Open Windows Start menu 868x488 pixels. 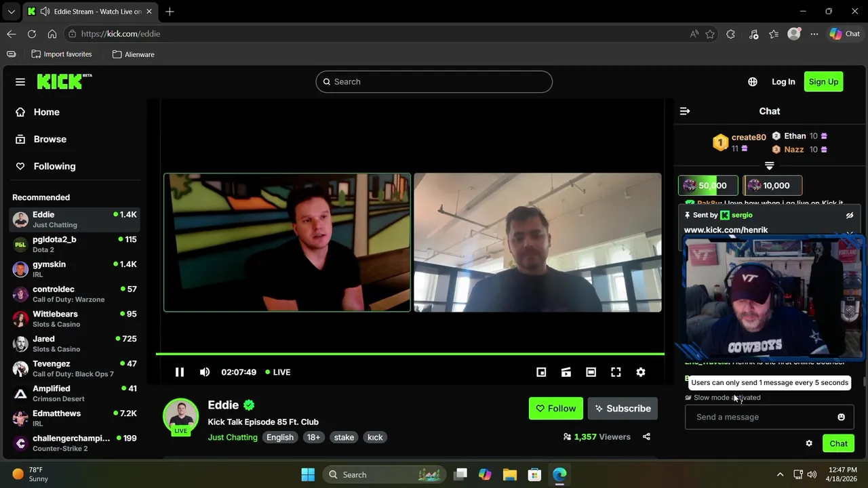[308, 474]
